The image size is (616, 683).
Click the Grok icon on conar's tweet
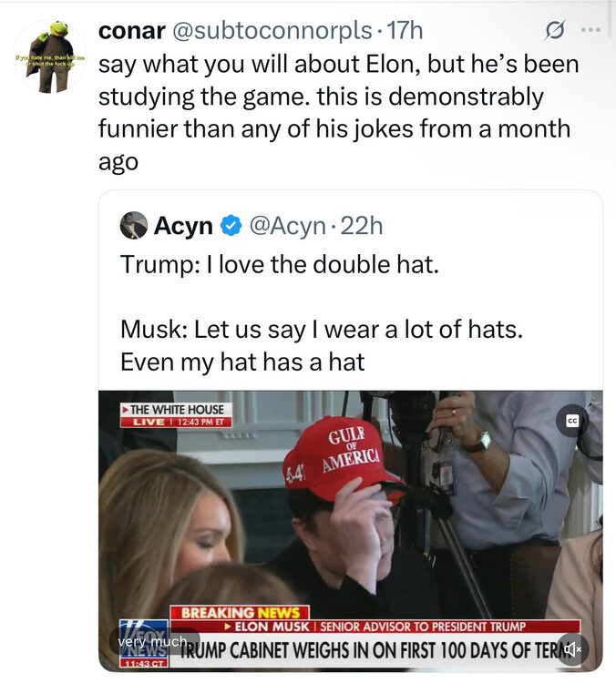[553, 31]
